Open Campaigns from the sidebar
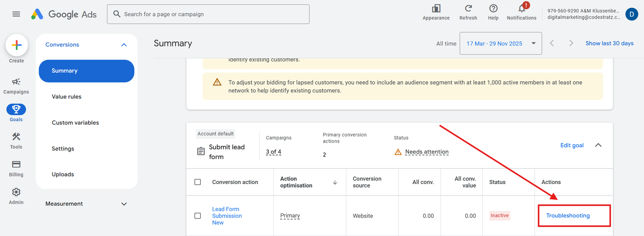Viewport: 644px width, 236px height. pyautogui.click(x=16, y=86)
